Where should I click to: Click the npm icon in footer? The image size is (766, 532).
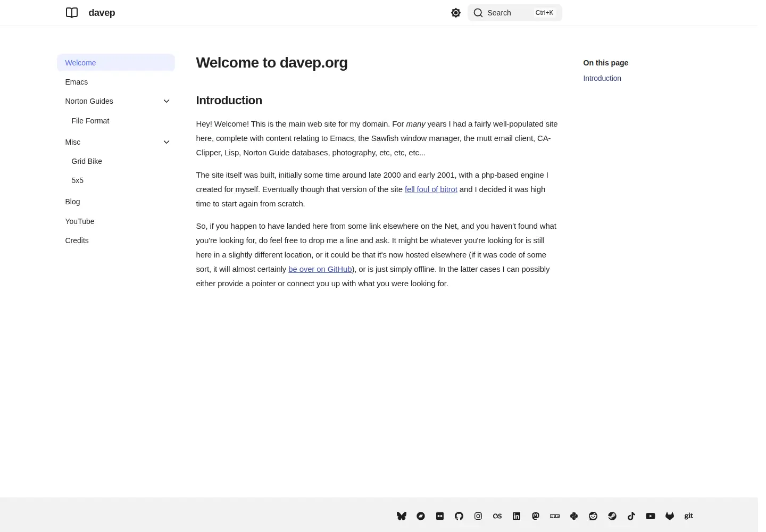click(x=555, y=516)
